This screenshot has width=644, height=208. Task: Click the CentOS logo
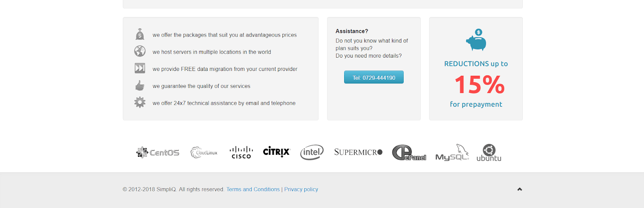point(157,152)
